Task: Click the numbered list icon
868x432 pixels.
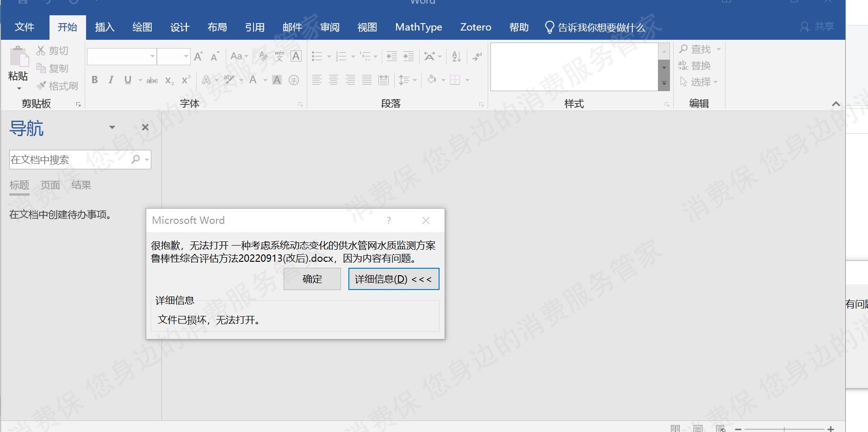Action: pos(341,56)
